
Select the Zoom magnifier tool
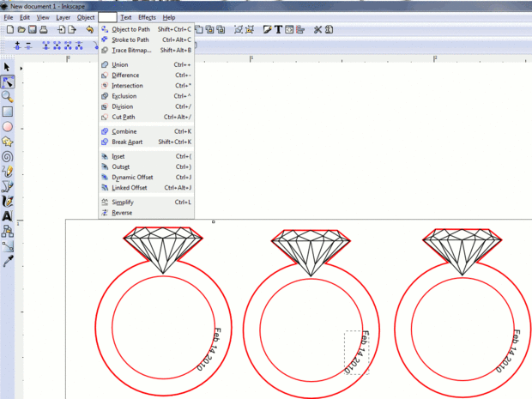8,97
